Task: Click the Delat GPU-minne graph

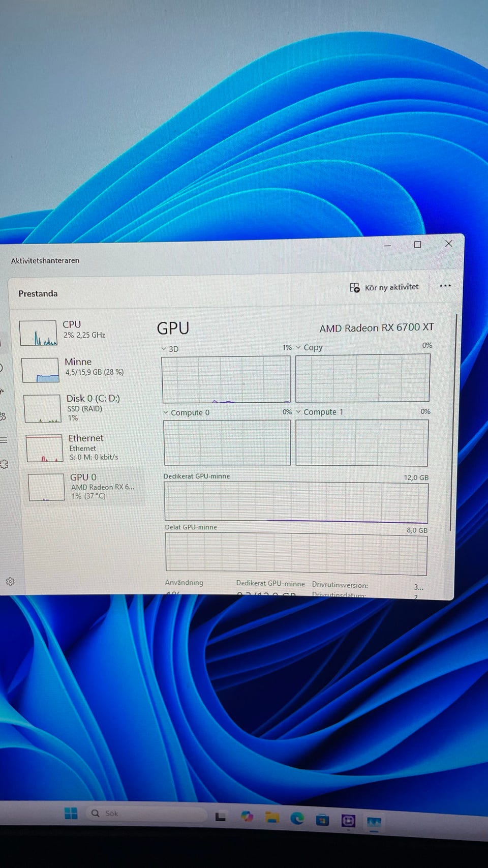Action: (296, 554)
